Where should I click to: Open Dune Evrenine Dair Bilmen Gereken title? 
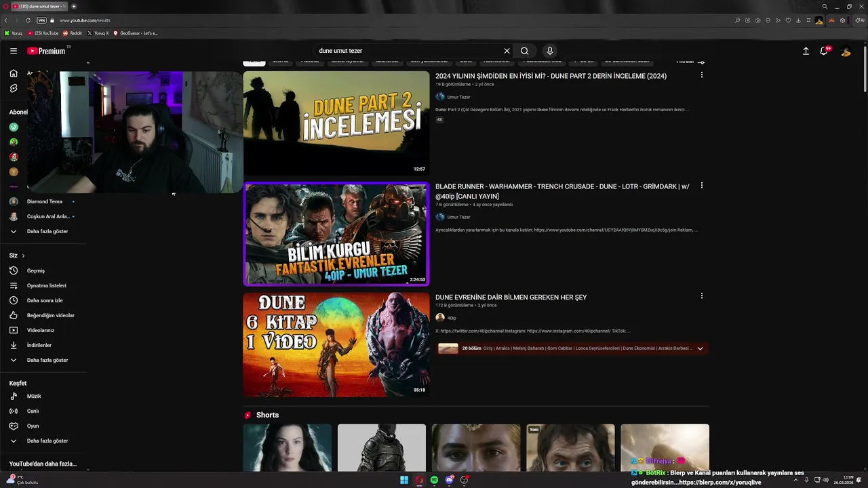point(511,297)
